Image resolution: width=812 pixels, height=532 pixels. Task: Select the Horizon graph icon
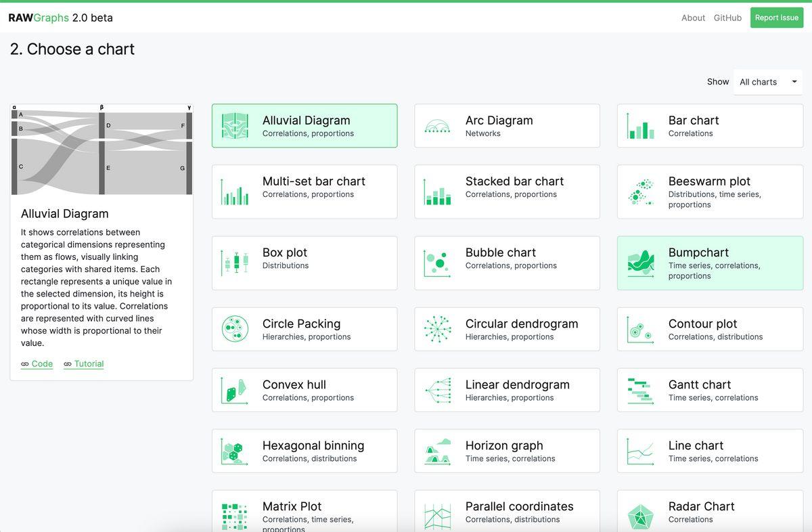pyautogui.click(x=438, y=451)
